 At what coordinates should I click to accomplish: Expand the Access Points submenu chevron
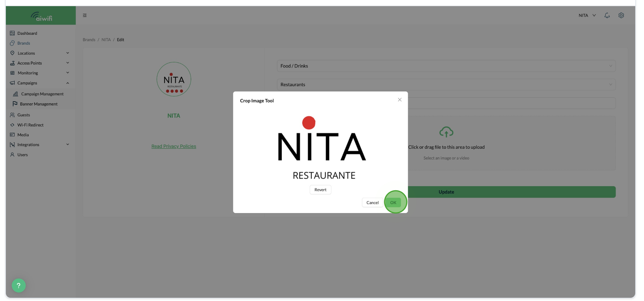pyautogui.click(x=68, y=63)
